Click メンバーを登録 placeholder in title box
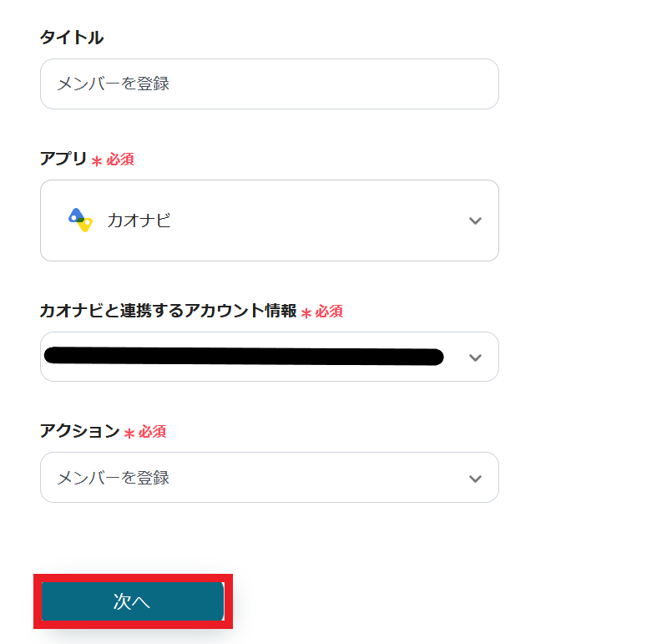 coord(114,84)
